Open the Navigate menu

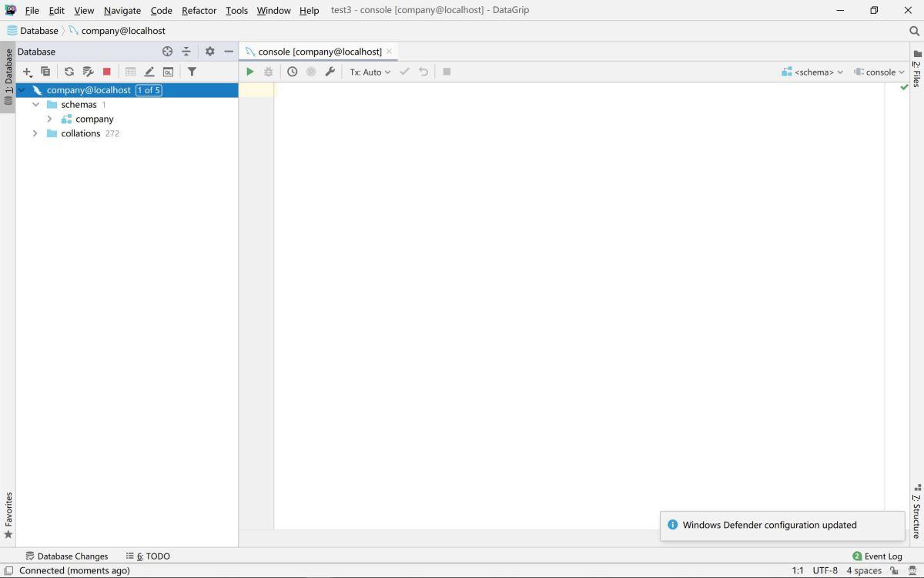122,10
